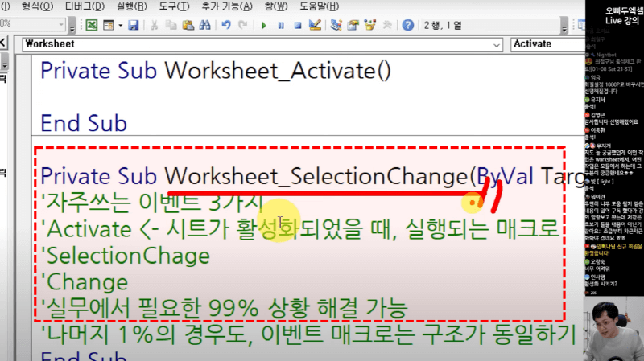Click the presenter webcam thumbnail
The image size is (644, 361).
click(x=614, y=328)
